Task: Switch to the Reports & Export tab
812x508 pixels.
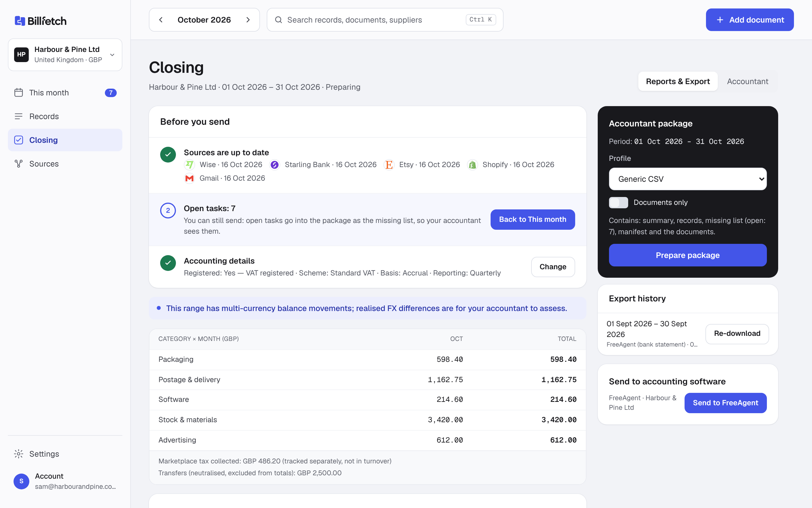Action: click(x=678, y=81)
